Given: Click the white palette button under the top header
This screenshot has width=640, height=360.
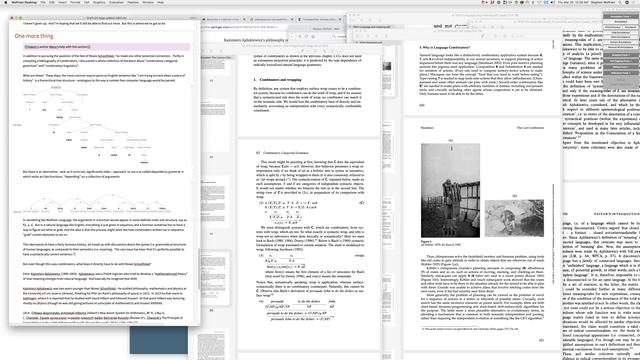Looking at the screenshot, I should pos(621,22).
